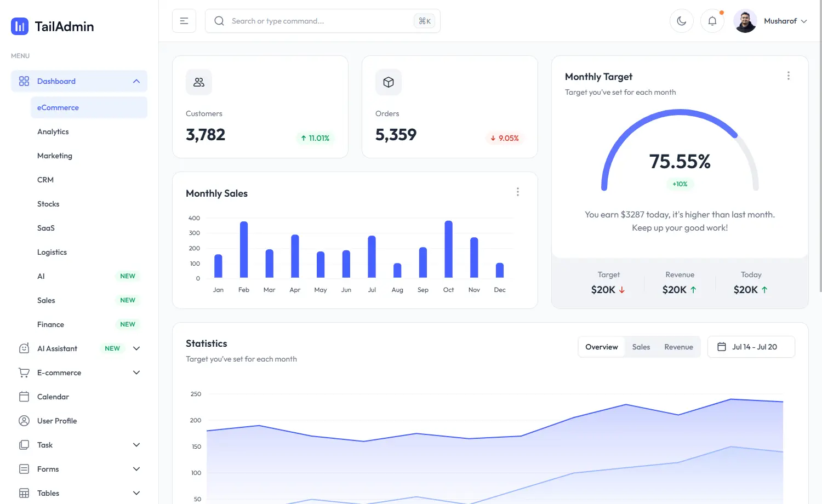822x504 pixels.
Task: Click the Dashboard grid icon
Action: (x=24, y=81)
